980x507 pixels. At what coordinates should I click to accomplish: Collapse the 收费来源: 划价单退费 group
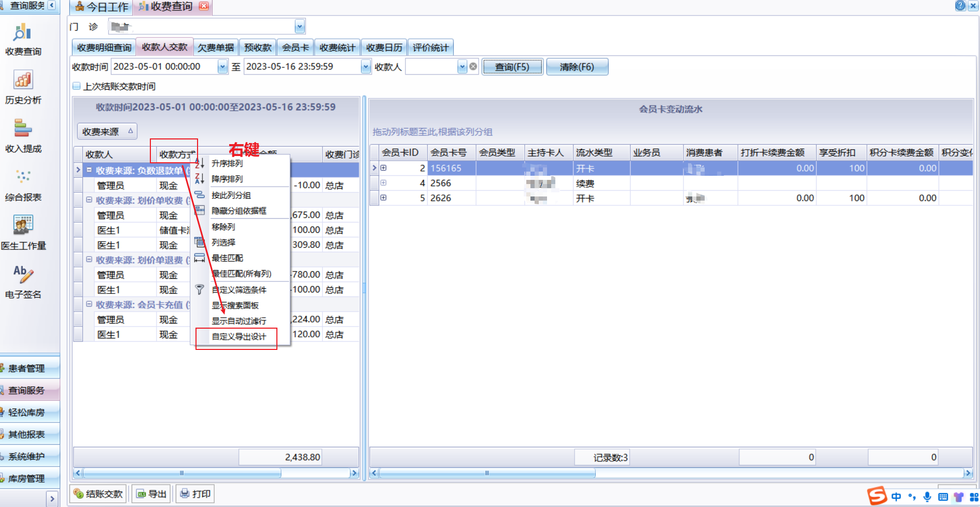[x=89, y=260]
